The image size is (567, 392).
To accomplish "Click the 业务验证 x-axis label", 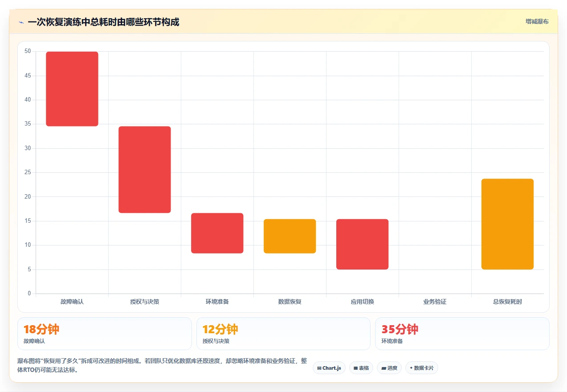I will pyautogui.click(x=435, y=302).
